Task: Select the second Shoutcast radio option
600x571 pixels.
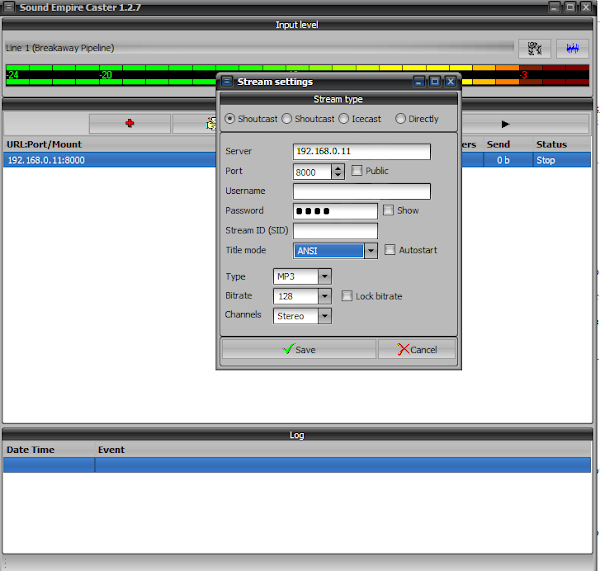Action: pos(287,119)
